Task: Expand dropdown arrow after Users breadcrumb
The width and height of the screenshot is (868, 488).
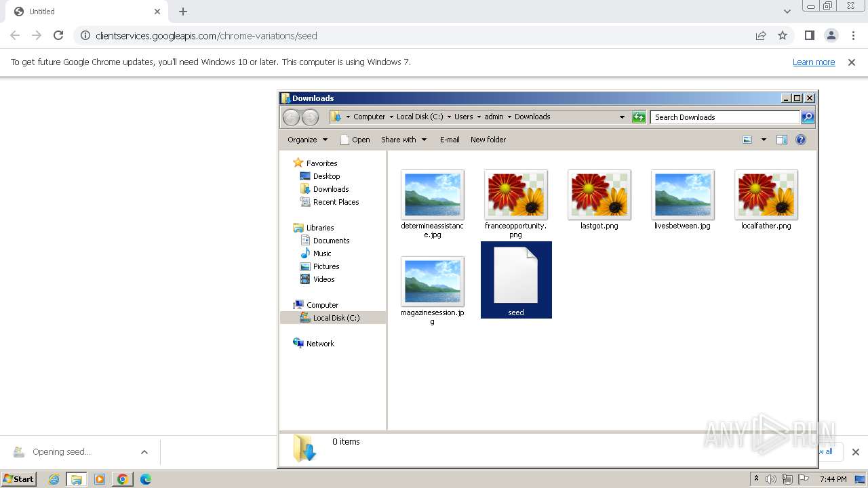Action: click(x=479, y=117)
